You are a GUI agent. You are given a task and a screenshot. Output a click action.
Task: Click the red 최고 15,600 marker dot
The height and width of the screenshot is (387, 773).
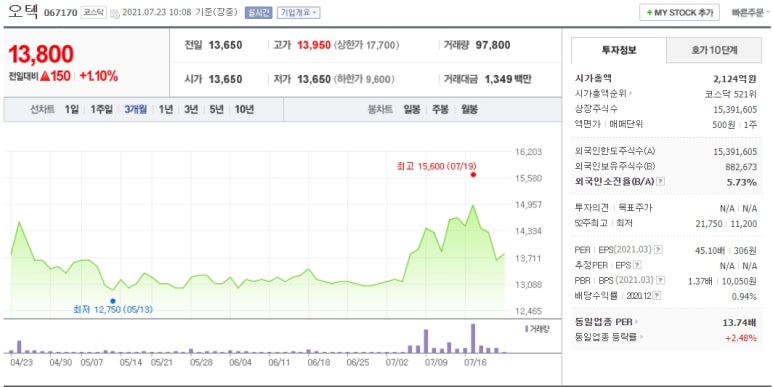473,174
